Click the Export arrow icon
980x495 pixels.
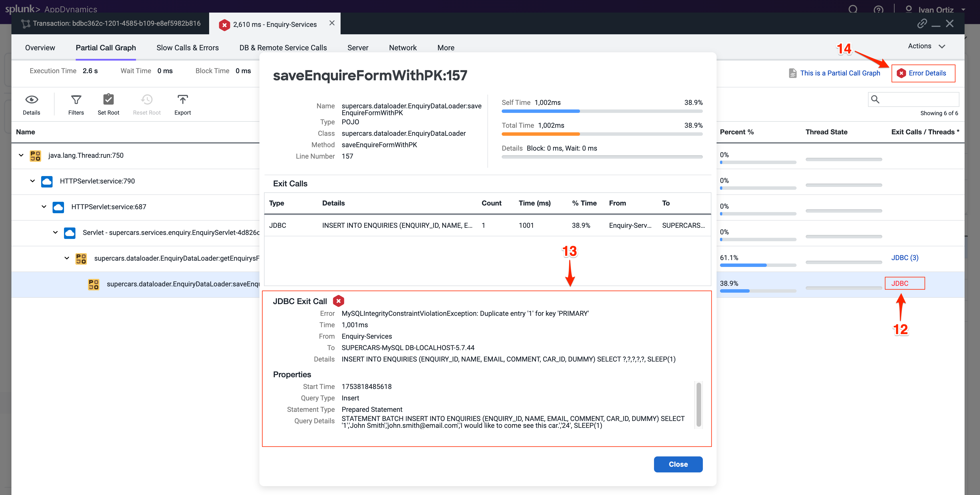(x=183, y=100)
